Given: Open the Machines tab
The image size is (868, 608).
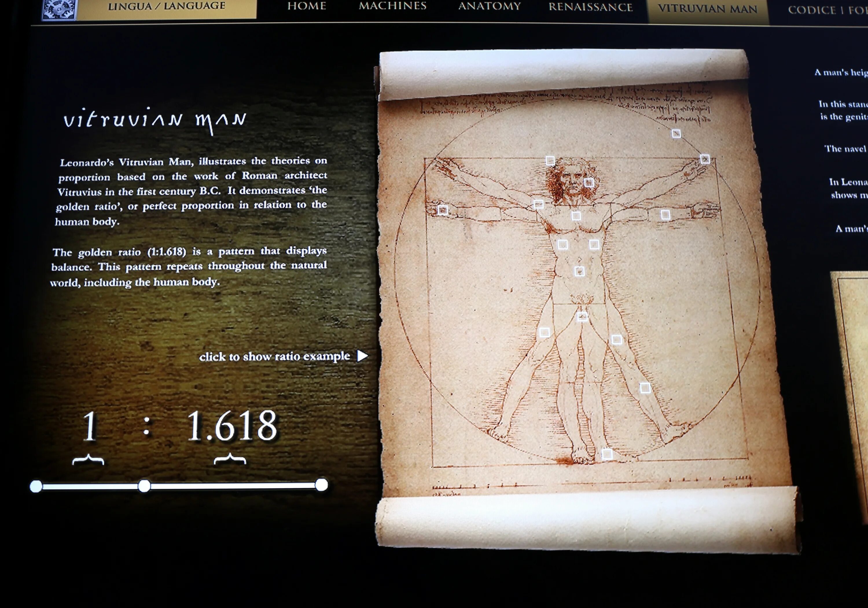Looking at the screenshot, I should [x=392, y=6].
